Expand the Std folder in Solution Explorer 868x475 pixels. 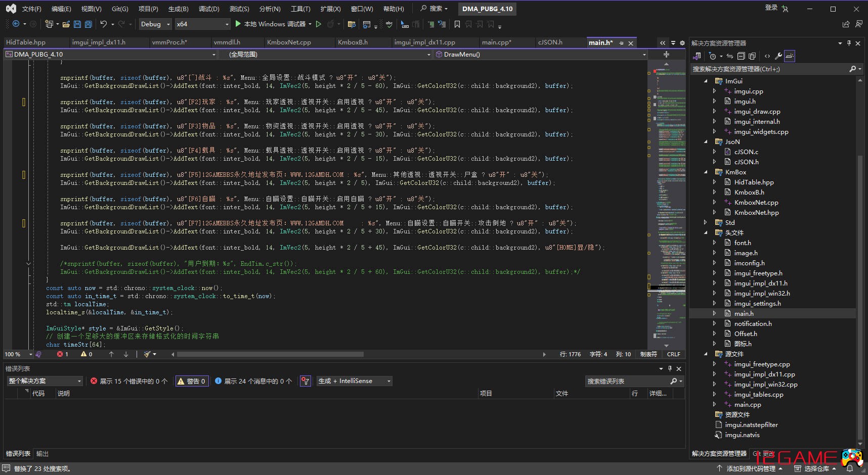click(x=706, y=222)
